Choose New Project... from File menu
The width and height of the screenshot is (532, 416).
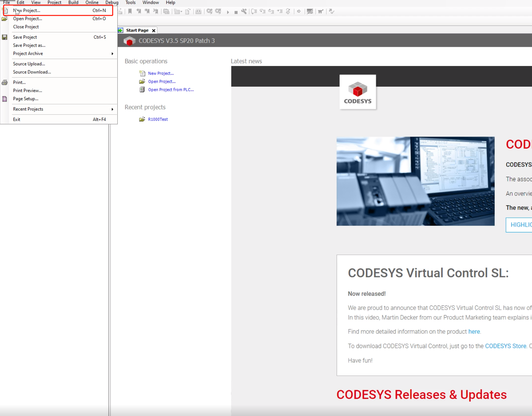tap(59, 10)
